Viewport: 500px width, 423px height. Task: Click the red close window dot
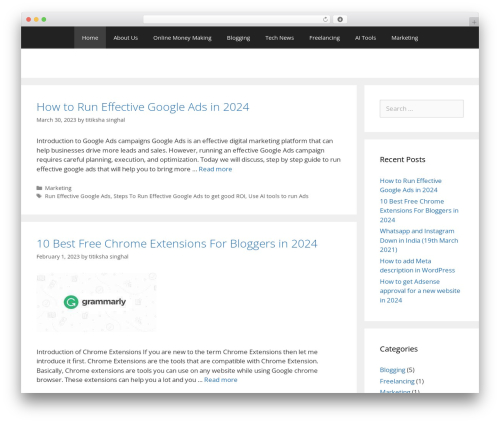29,20
